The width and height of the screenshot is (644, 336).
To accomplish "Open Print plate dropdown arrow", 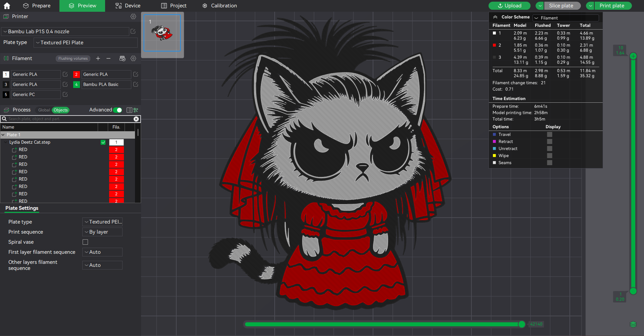I will 590,6.
